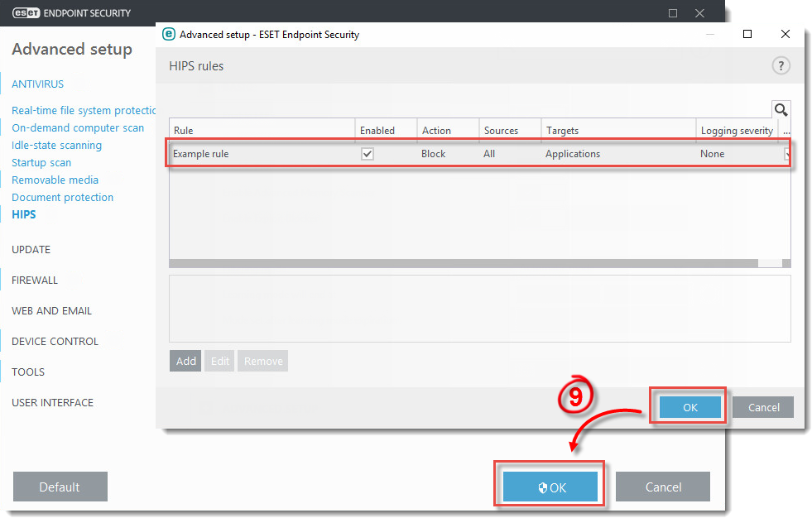Open the help question mark icon
Screen dimensions: 812x518
[x=781, y=66]
